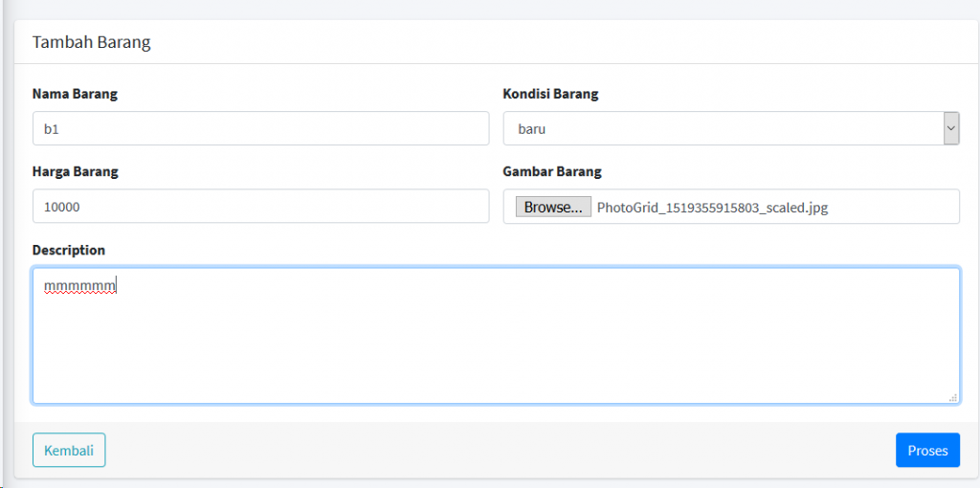Click the "Gambar Barang" label

[552, 171]
